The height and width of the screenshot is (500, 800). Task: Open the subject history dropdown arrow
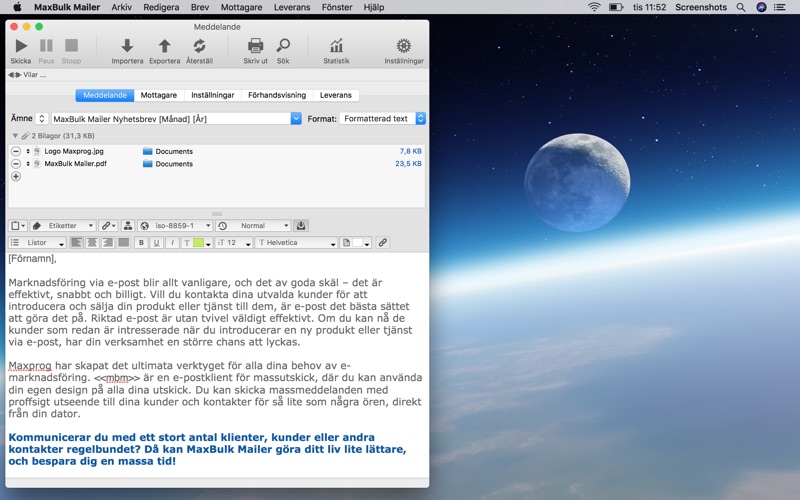[x=296, y=119]
